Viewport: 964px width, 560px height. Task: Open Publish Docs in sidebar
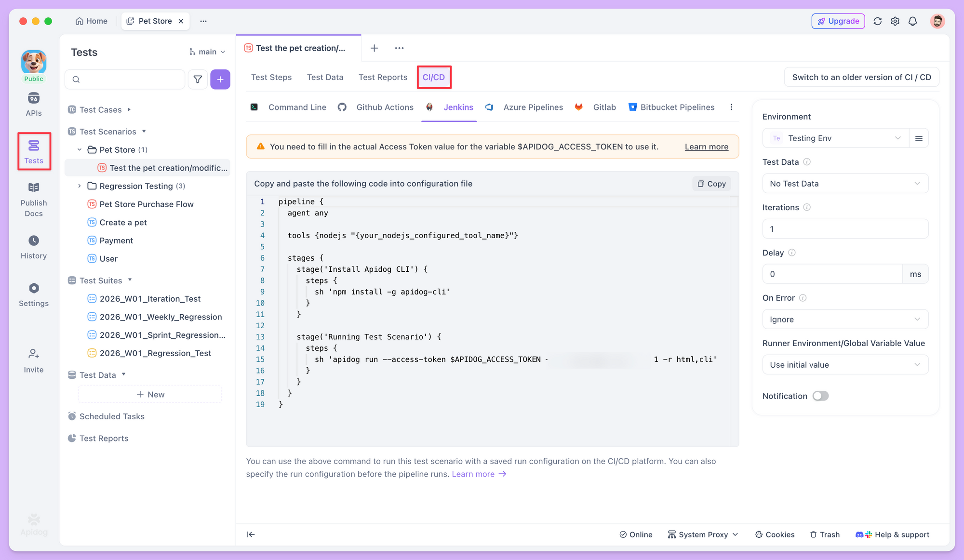[33, 200]
